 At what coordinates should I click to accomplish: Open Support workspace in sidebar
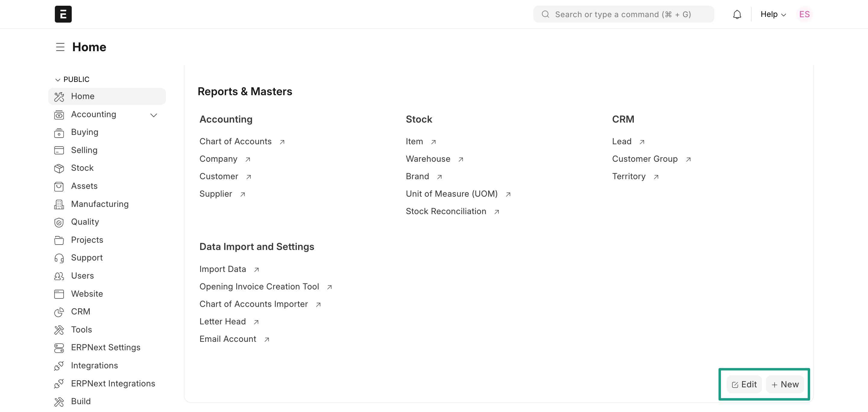point(86,257)
